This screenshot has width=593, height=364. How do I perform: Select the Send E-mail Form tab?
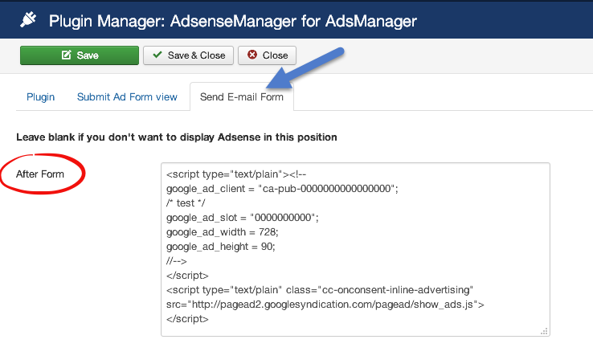(x=242, y=97)
